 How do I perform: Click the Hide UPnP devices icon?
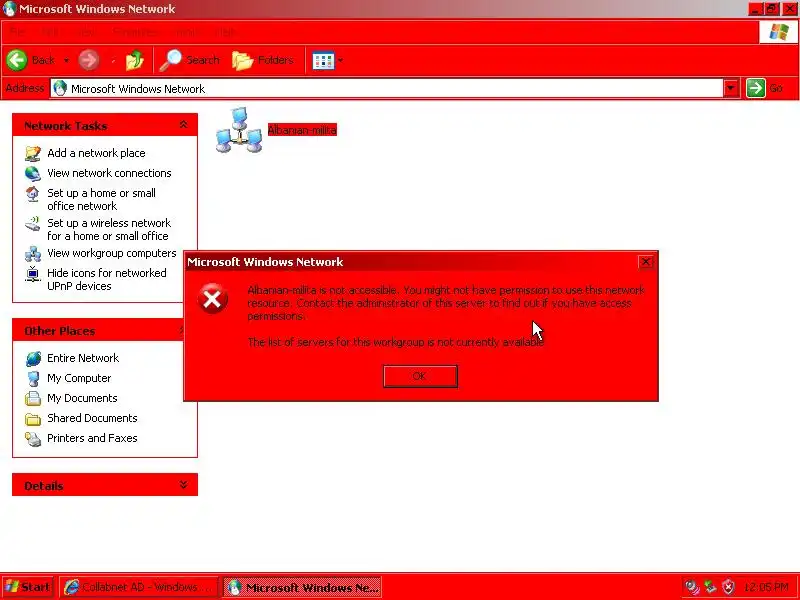point(33,274)
